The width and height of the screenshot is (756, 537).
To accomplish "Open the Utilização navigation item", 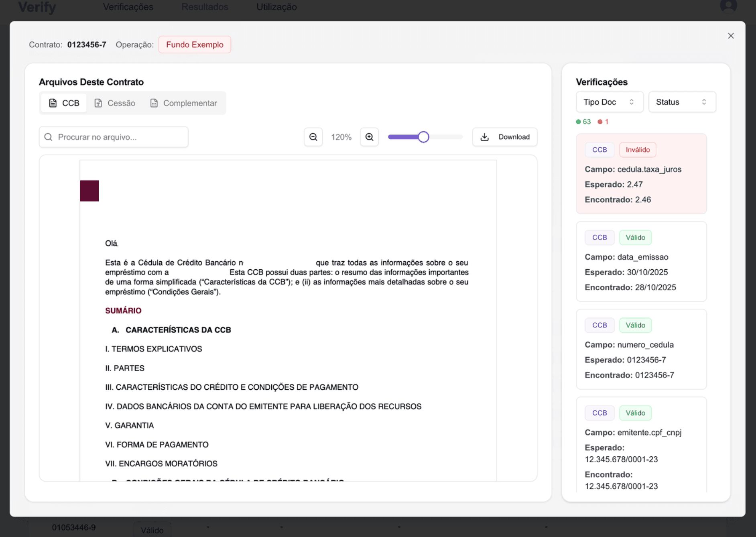I will [276, 7].
